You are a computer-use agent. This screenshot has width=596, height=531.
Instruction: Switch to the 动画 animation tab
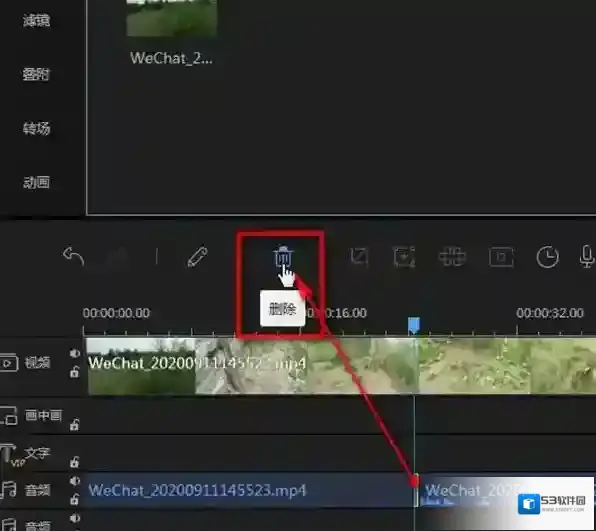coord(36,183)
